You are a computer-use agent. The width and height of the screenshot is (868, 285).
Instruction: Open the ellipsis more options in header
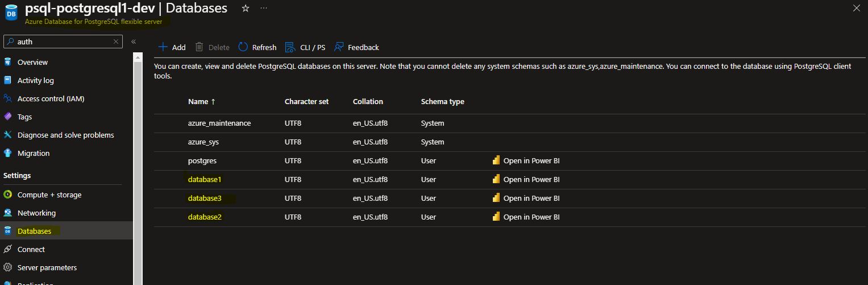(263, 8)
